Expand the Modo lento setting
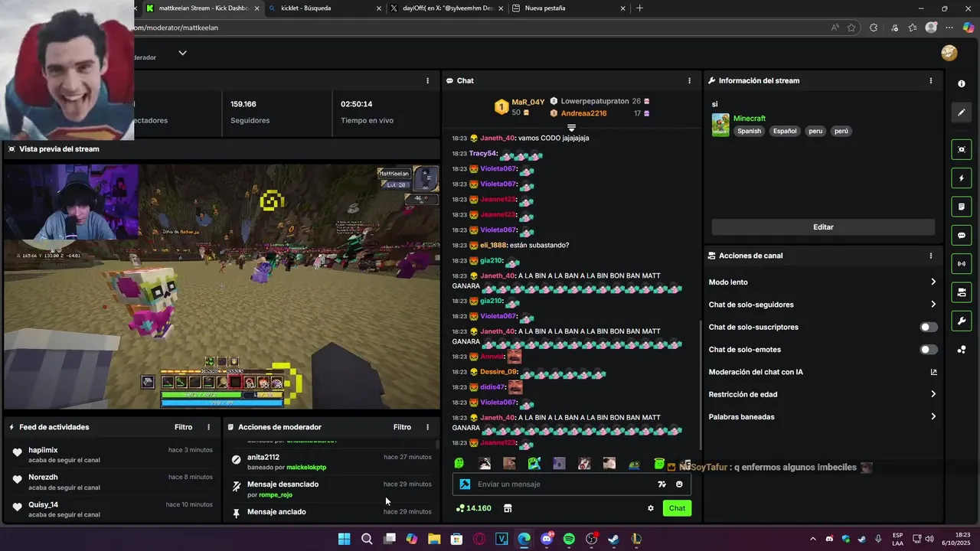The image size is (980, 551). 822,282
